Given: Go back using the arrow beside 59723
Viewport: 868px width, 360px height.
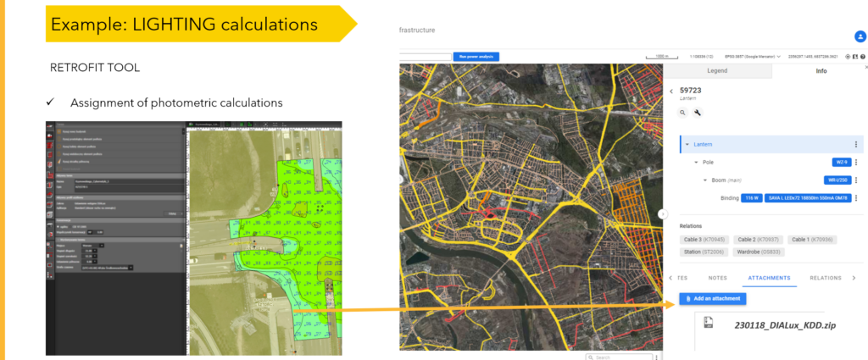Looking at the screenshot, I should point(671,91).
